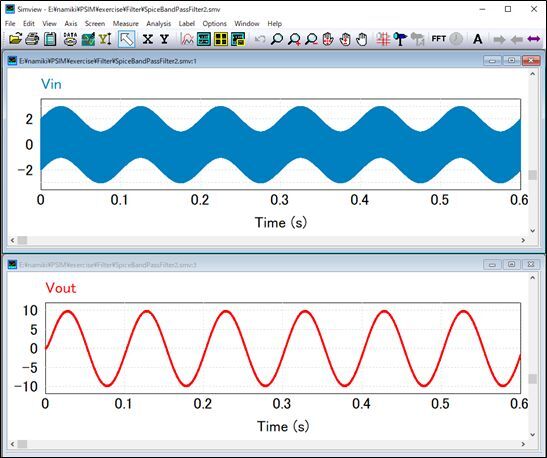Click the Vout vertical scrollbar thumb
The height and width of the screenshot is (458, 547).
(x=532, y=379)
